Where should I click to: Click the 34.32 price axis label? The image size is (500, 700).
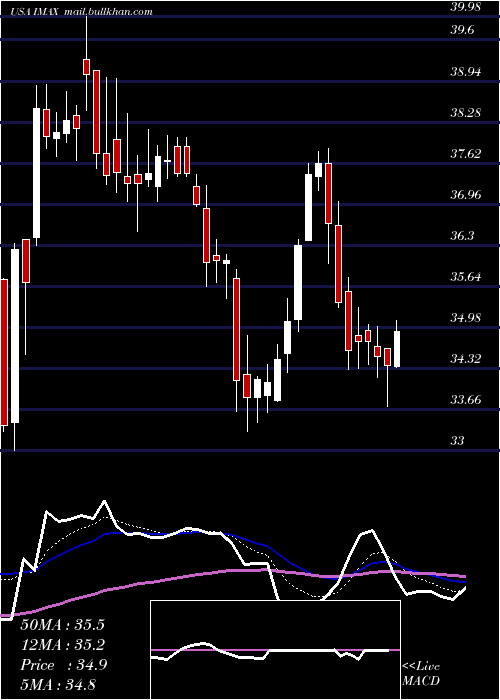(x=466, y=358)
